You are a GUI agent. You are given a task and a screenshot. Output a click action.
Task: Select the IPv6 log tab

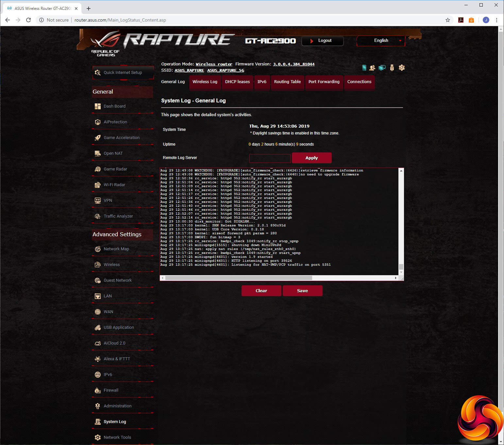(x=262, y=82)
